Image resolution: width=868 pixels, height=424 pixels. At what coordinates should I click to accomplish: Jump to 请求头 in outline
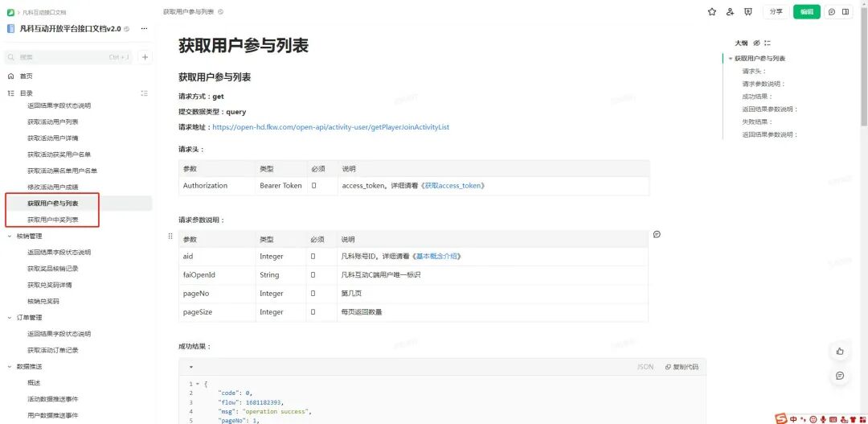pyautogui.click(x=754, y=72)
